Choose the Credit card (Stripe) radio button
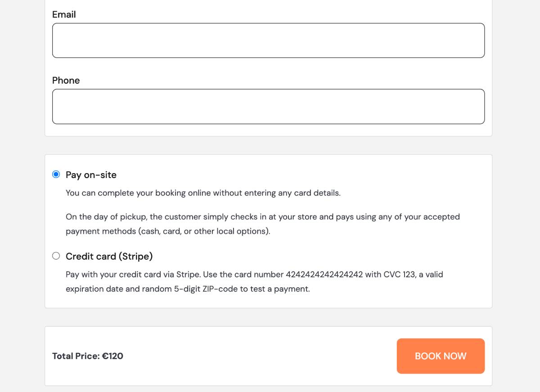 point(56,256)
